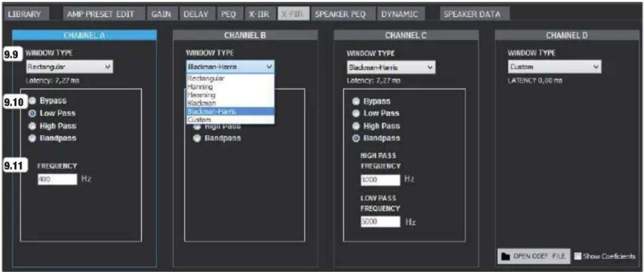Pick highlighted Blackman-Harris option in dropdown list
This screenshot has width=644, height=272.
click(x=230, y=111)
